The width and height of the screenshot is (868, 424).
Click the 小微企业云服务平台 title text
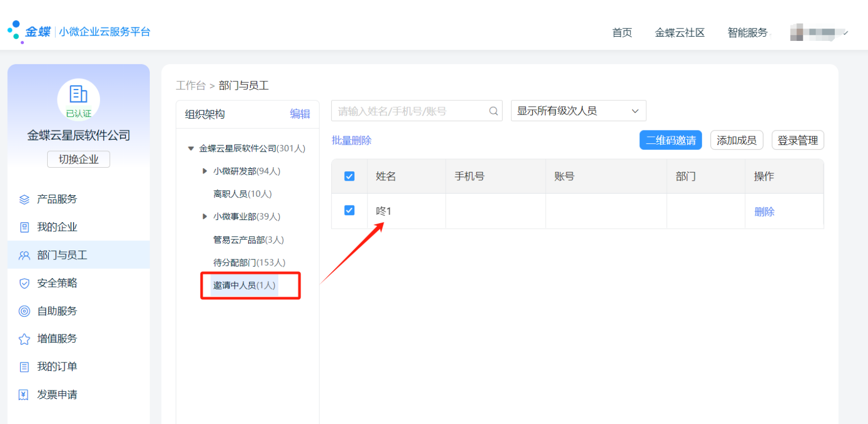click(105, 32)
